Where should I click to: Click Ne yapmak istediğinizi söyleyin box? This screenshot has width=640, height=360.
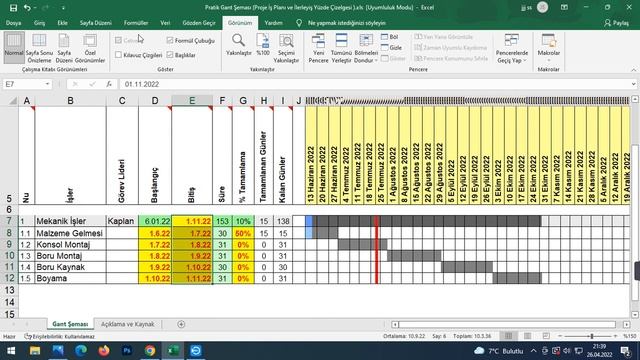tap(347, 23)
